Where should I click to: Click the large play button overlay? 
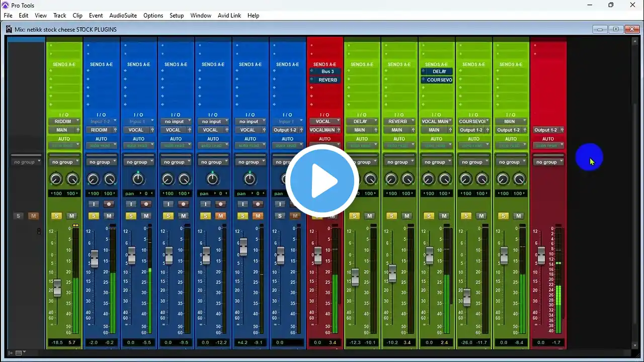click(322, 180)
